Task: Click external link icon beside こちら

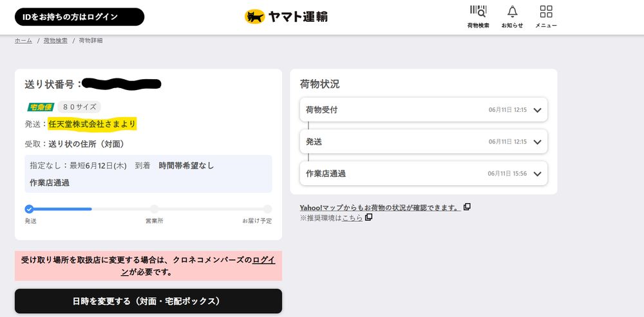Action: pos(369,217)
